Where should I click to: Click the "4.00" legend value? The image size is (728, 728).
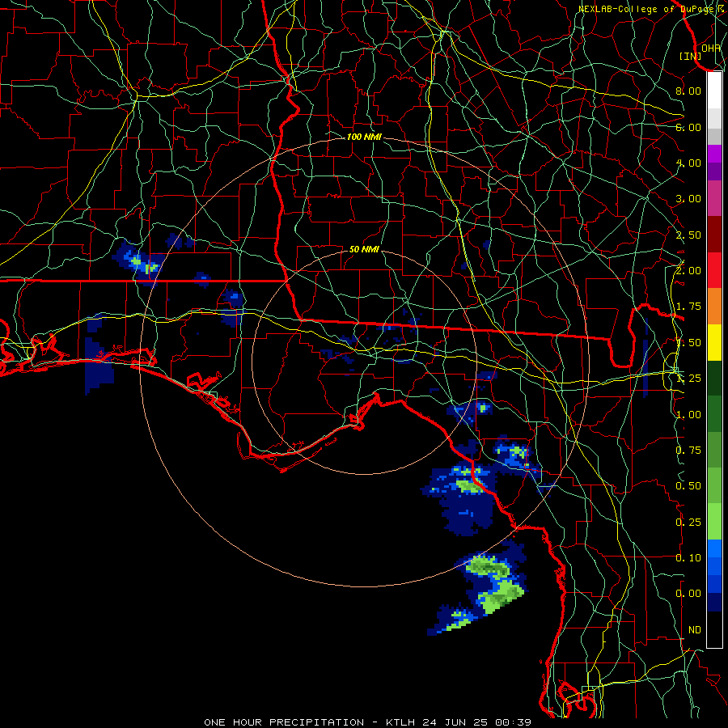(688, 163)
